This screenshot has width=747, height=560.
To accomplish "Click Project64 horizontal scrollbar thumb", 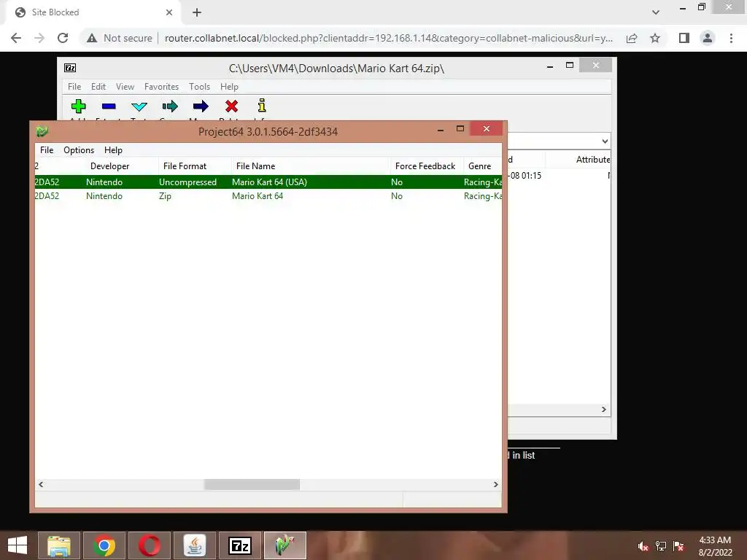I will click(252, 484).
